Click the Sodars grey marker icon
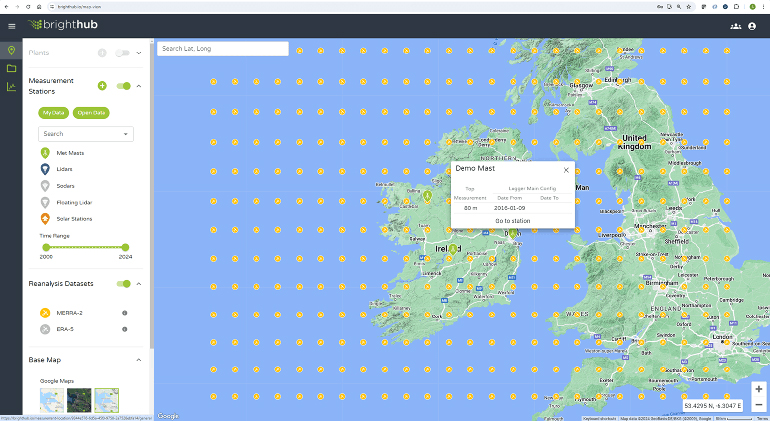This screenshot has height=421, width=770. [x=45, y=186]
